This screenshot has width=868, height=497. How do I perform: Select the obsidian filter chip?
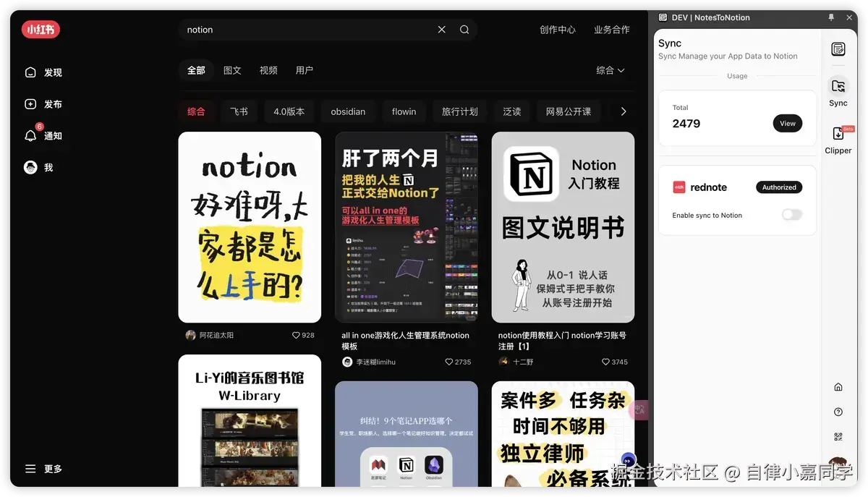[x=348, y=111]
